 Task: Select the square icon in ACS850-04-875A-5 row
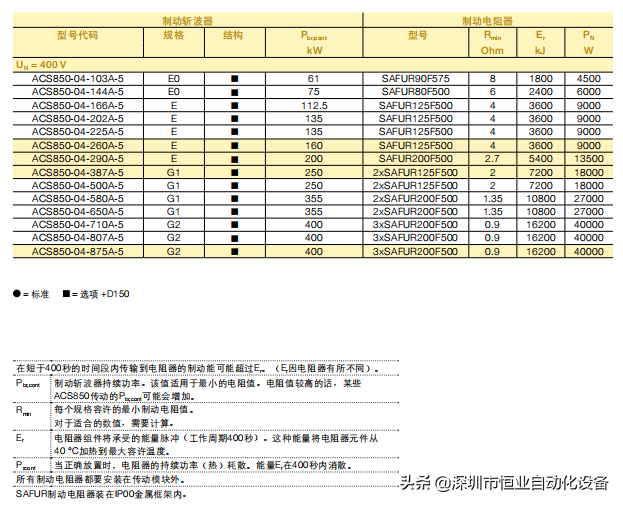234,252
